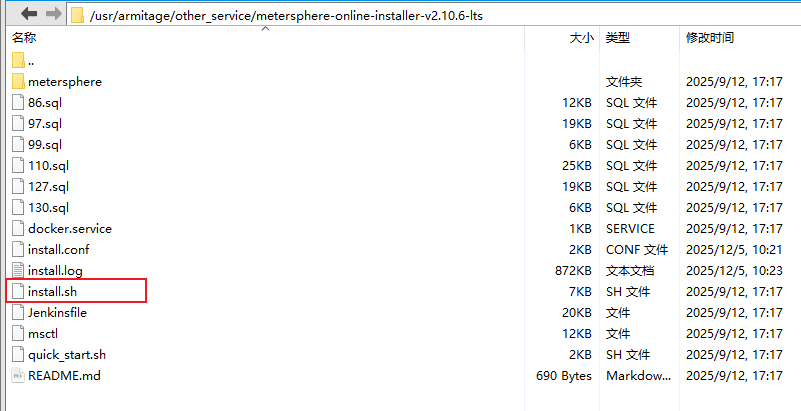Select the 130.sql file icon
The width and height of the screenshot is (801, 411).
pos(18,207)
